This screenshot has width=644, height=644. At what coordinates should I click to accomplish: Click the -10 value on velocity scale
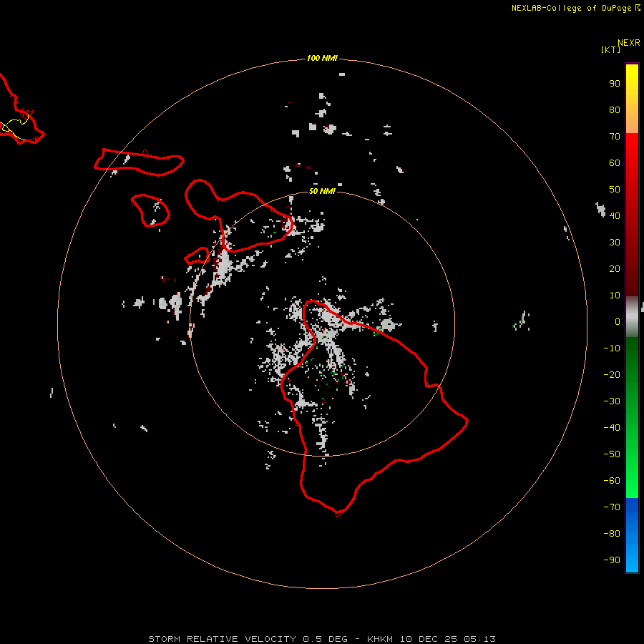612,348
